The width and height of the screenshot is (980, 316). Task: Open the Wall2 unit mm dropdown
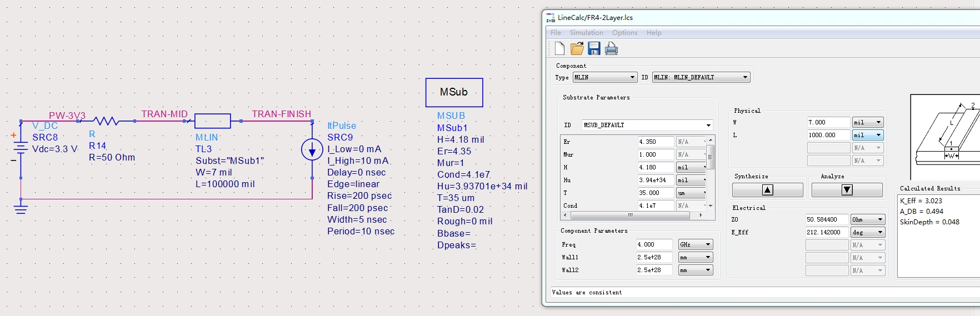click(696, 270)
